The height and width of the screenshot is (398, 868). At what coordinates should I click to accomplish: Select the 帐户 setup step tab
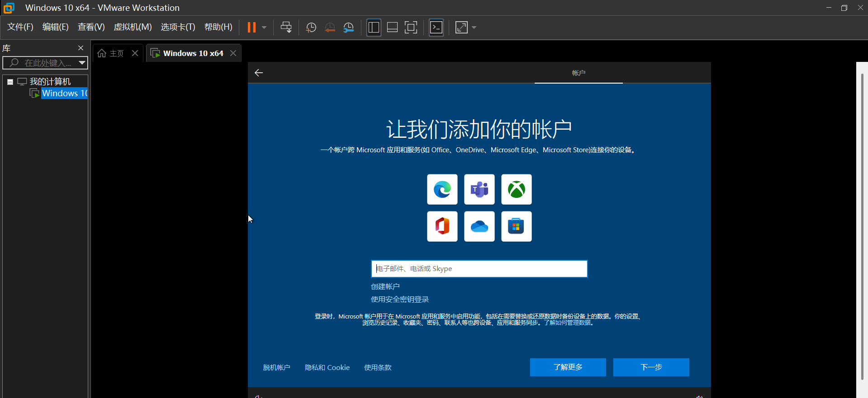point(579,73)
